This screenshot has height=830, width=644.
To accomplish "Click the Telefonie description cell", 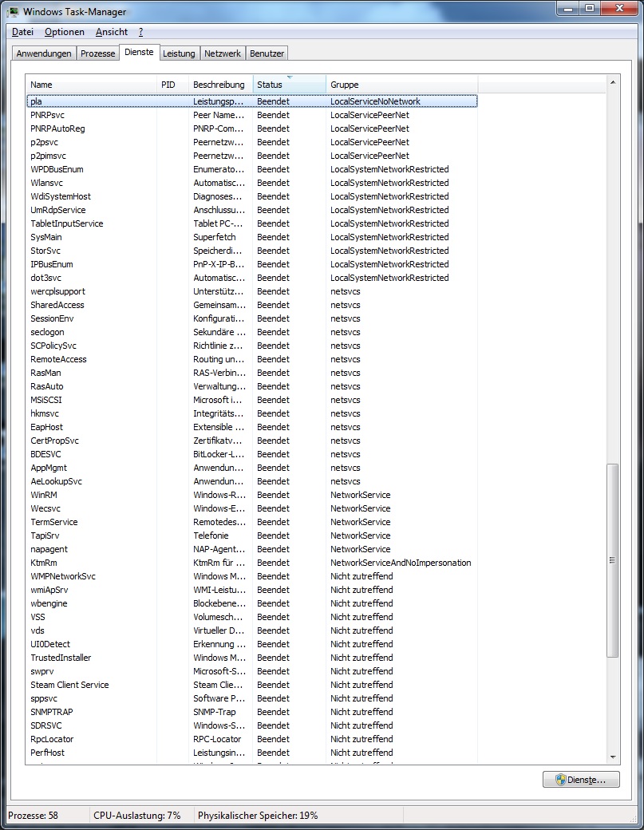I will click(x=211, y=536).
